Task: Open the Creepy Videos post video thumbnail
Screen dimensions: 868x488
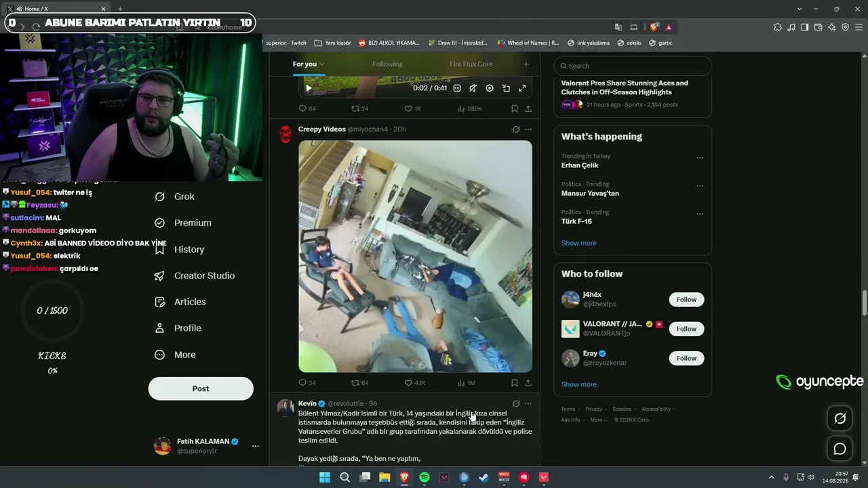Action: pyautogui.click(x=415, y=256)
